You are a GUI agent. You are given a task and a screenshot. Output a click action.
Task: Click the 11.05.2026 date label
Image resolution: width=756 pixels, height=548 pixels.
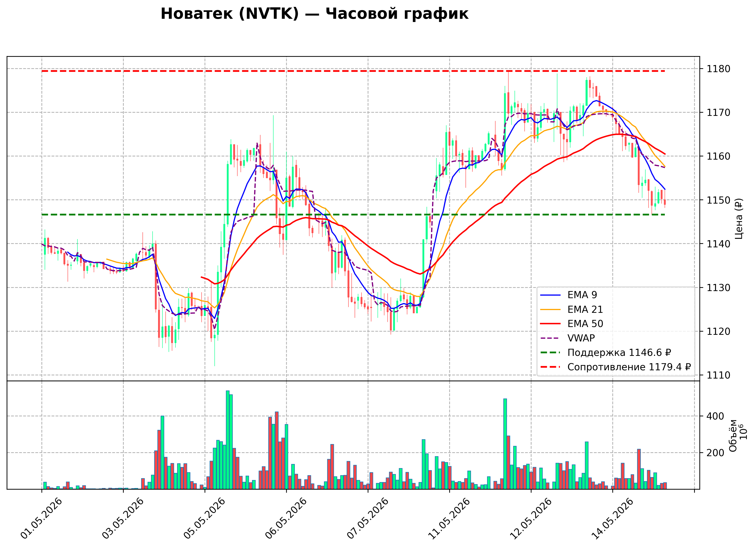pos(449,518)
